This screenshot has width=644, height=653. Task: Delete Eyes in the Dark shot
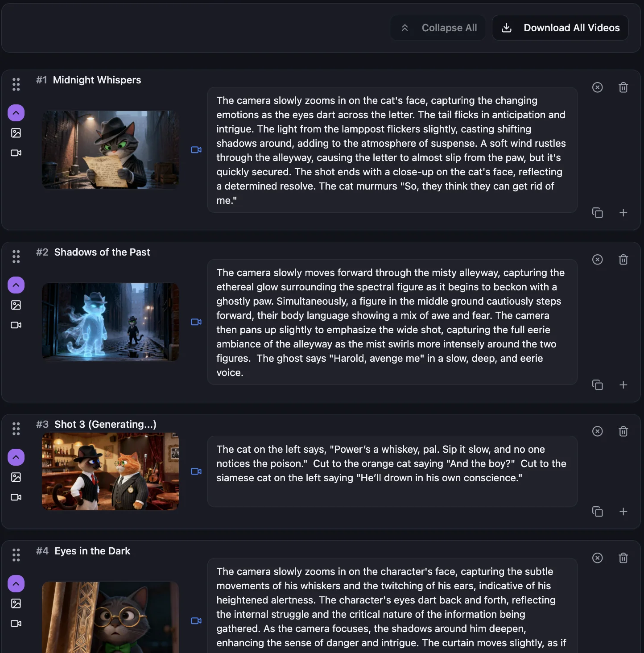click(623, 558)
